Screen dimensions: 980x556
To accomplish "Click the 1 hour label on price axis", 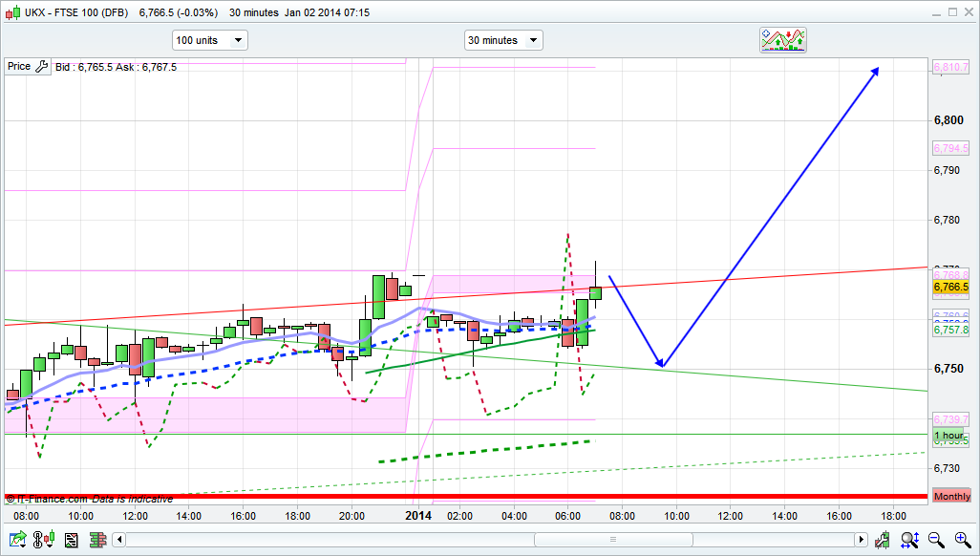I will click(x=948, y=436).
